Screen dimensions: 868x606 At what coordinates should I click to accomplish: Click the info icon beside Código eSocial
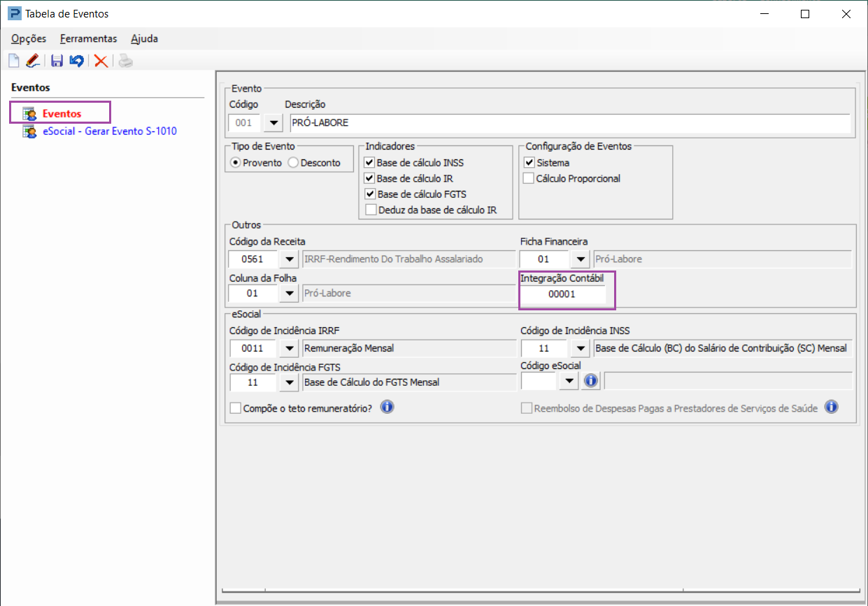pos(591,380)
